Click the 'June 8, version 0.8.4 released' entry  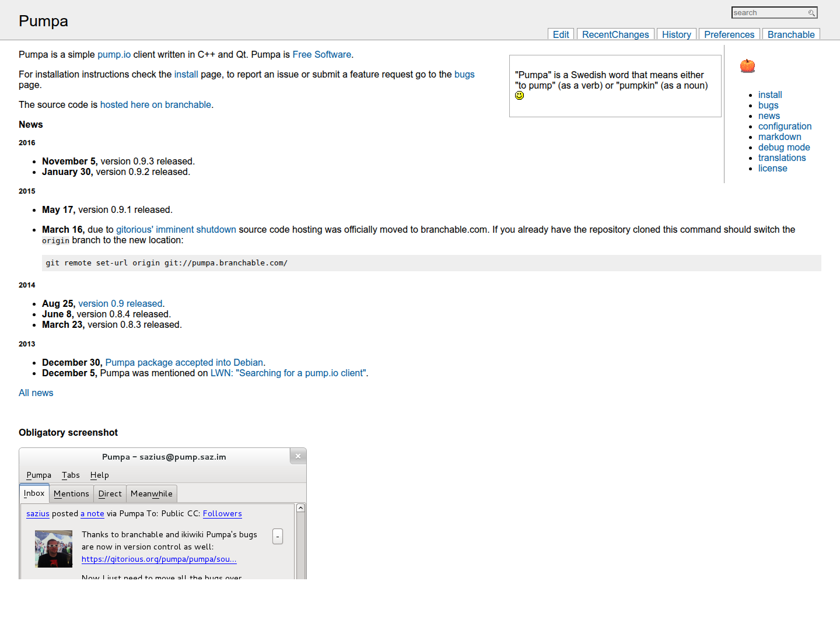[x=106, y=314]
